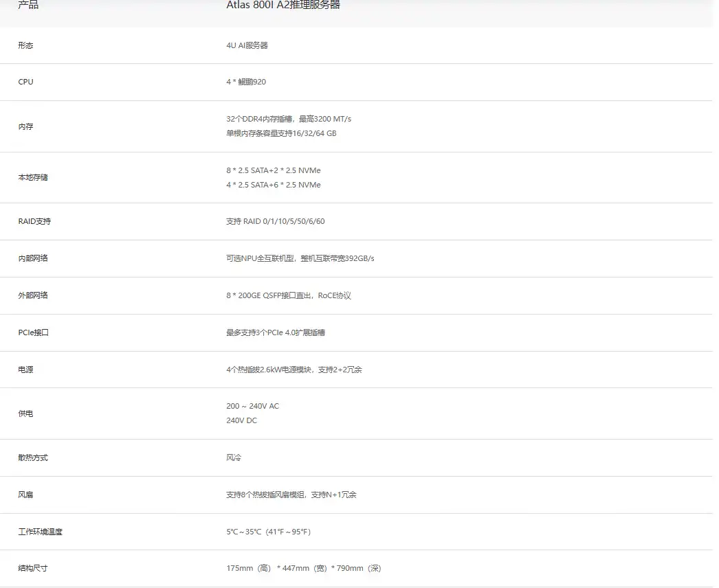Select the dimensions 175mm（高）* 447mm（宽）* 790mm（深）

pyautogui.click(x=304, y=568)
